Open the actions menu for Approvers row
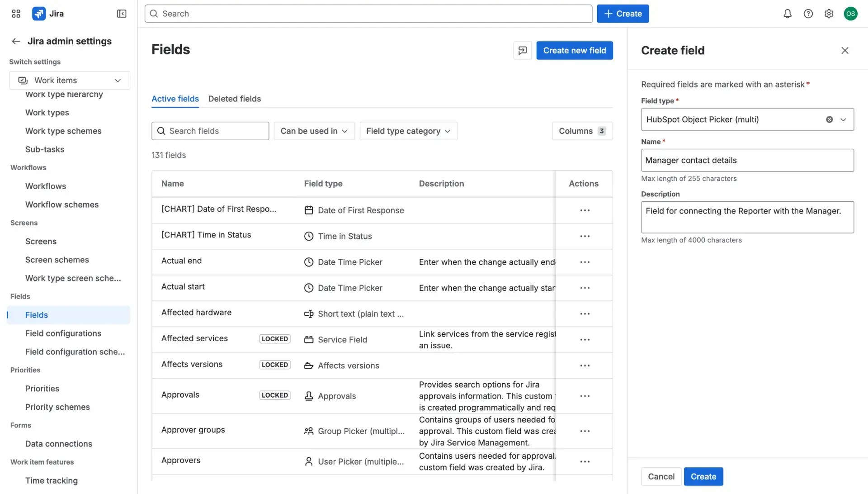Image resolution: width=868 pixels, height=494 pixels. tap(585, 461)
